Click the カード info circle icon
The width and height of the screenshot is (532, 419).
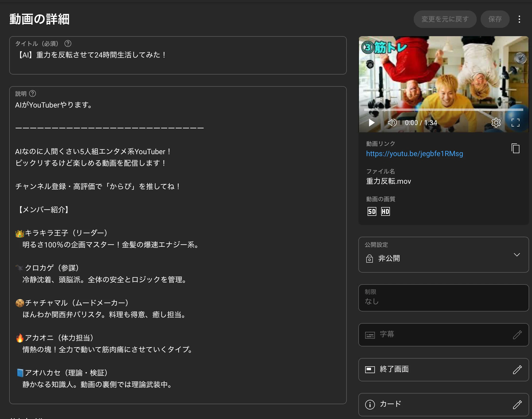coord(370,404)
